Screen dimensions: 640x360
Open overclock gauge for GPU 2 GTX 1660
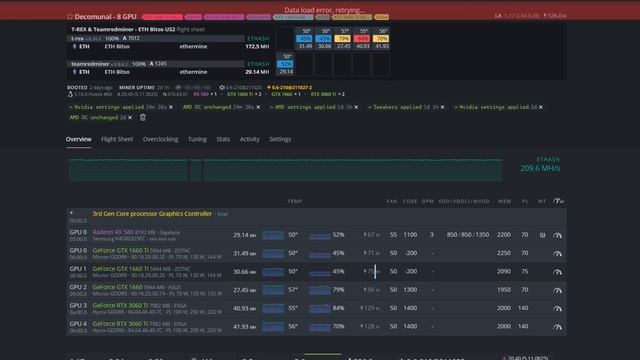[x=557, y=290]
